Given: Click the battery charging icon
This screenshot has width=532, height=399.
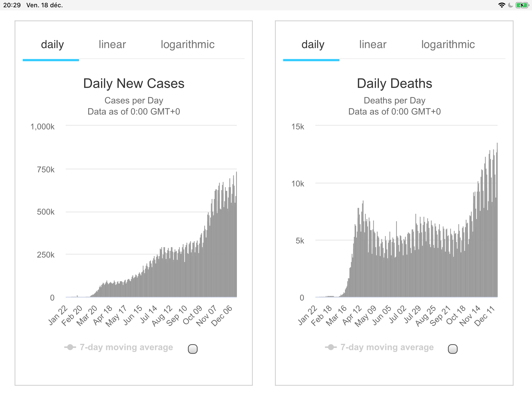Looking at the screenshot, I should (x=522, y=5).
